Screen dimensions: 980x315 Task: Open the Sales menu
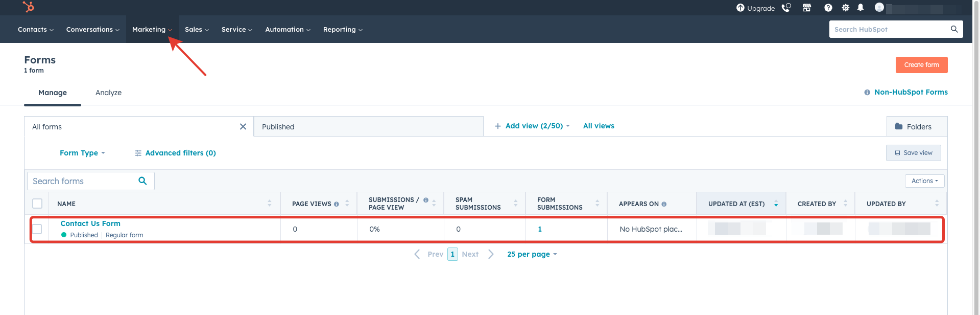tap(197, 29)
